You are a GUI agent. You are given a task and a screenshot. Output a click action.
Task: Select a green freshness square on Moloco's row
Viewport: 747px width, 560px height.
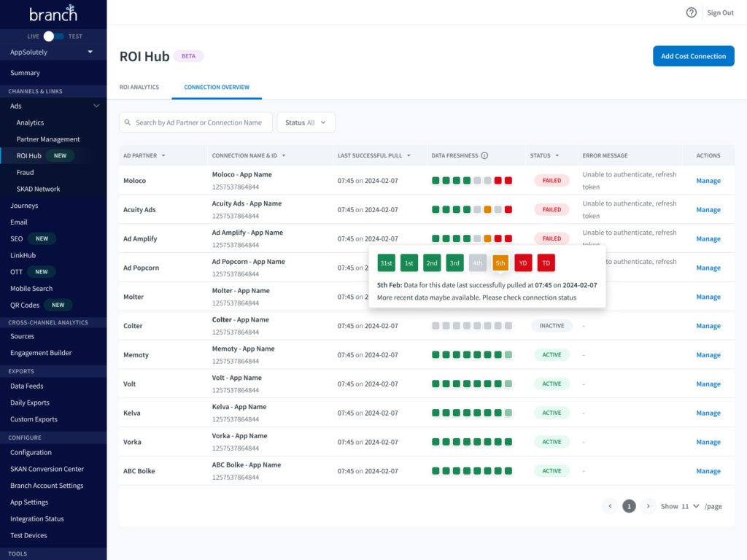(x=436, y=180)
